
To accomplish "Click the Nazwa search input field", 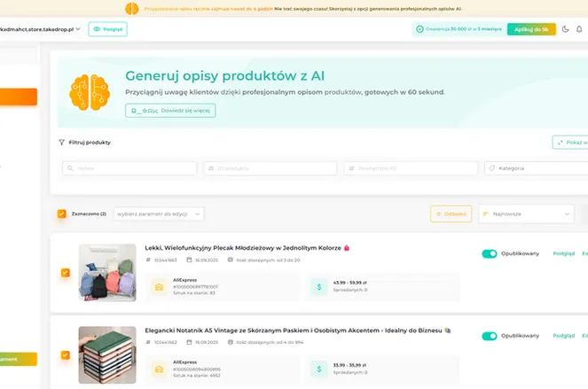I will point(129,167).
